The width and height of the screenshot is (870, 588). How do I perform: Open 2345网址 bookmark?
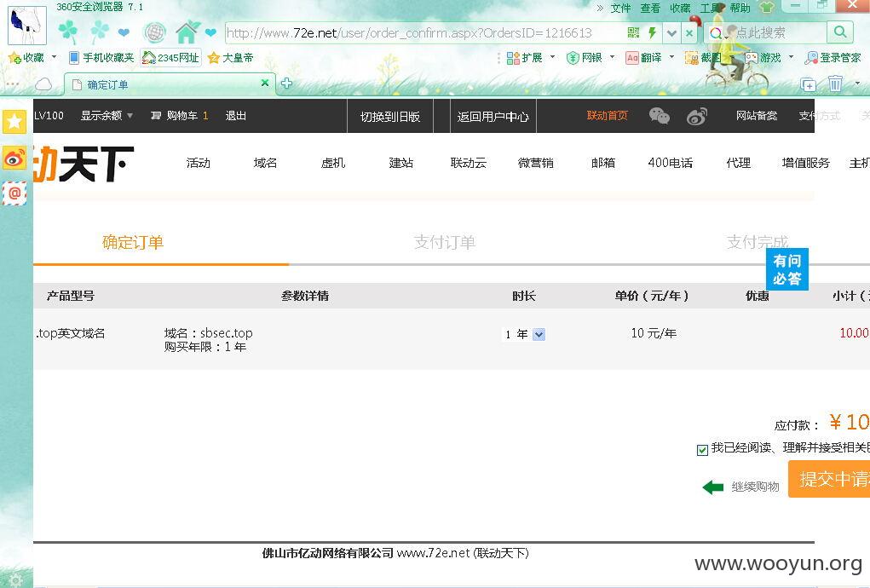[x=170, y=58]
